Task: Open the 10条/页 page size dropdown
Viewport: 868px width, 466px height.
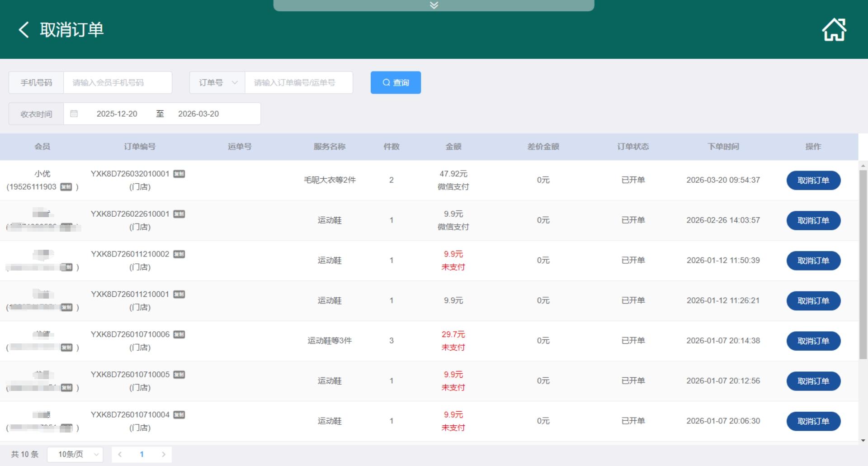Action: click(75, 454)
